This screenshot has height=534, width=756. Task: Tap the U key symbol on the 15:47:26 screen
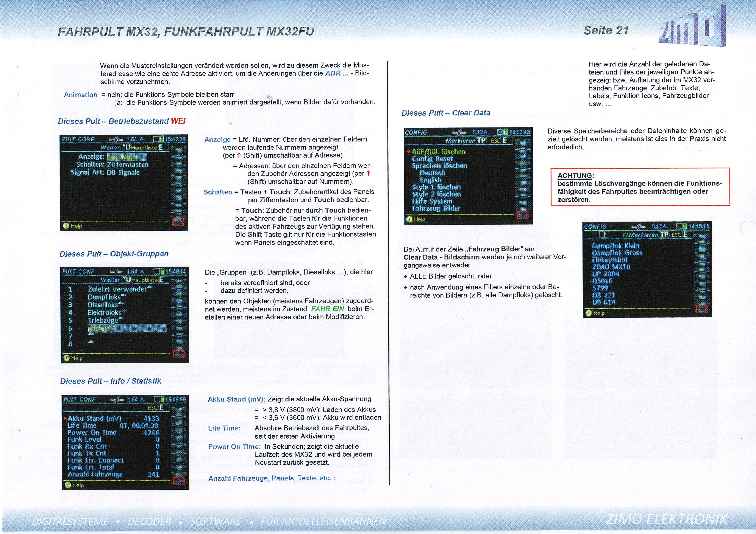point(127,147)
